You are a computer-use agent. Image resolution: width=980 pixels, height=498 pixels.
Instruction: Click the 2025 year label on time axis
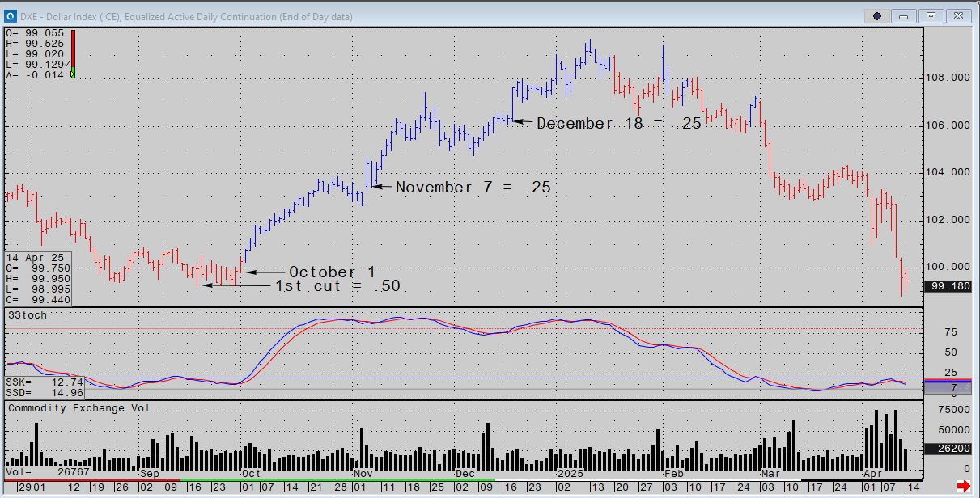(x=570, y=473)
